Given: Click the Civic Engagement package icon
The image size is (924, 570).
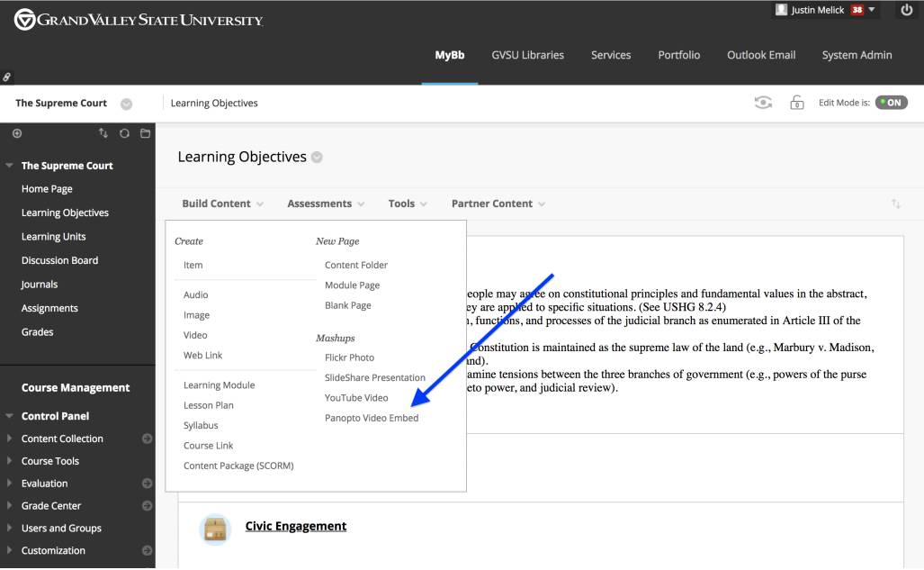Looking at the screenshot, I should pyautogui.click(x=215, y=529).
